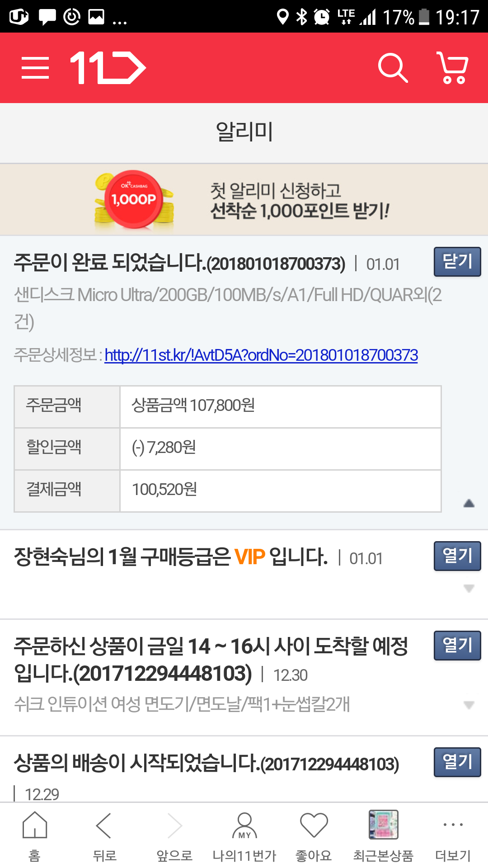Open 더보기 three-dots menu

click(453, 836)
